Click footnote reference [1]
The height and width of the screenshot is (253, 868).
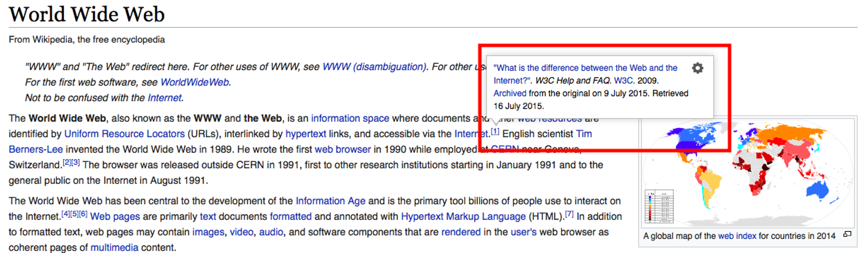495,131
